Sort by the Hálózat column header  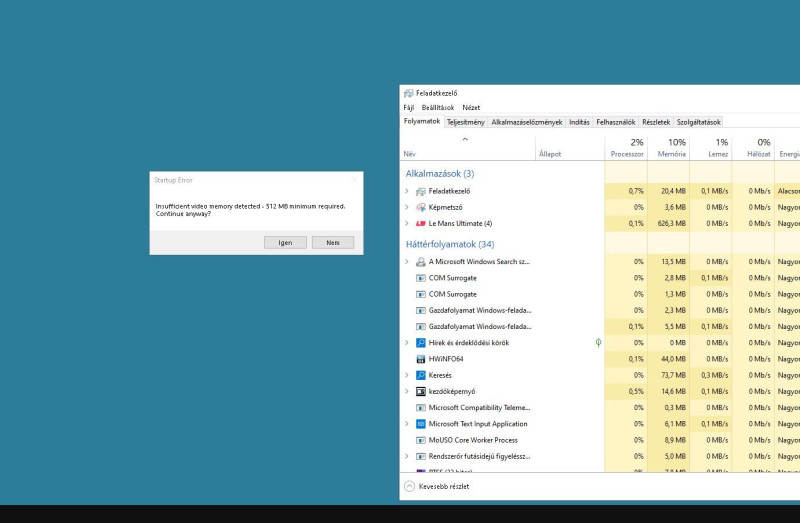(x=753, y=148)
